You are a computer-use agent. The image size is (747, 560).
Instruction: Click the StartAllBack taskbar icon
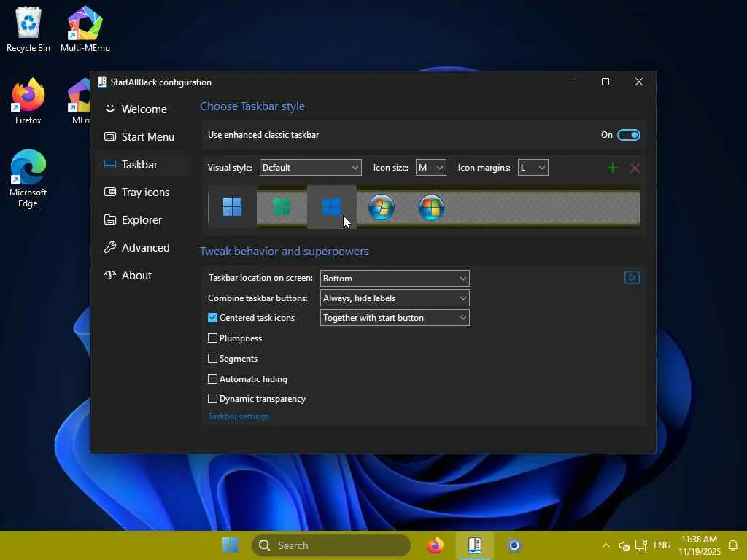[474, 545]
